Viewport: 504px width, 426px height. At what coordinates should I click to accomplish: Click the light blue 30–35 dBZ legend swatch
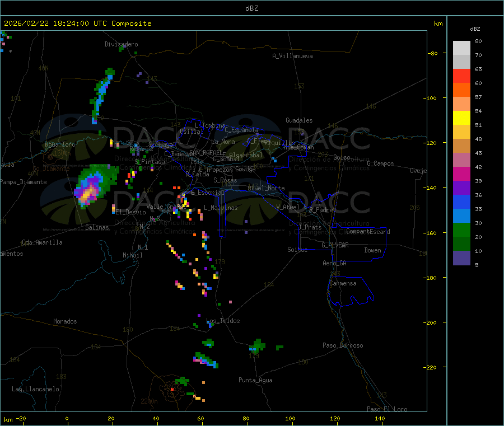pos(461,216)
